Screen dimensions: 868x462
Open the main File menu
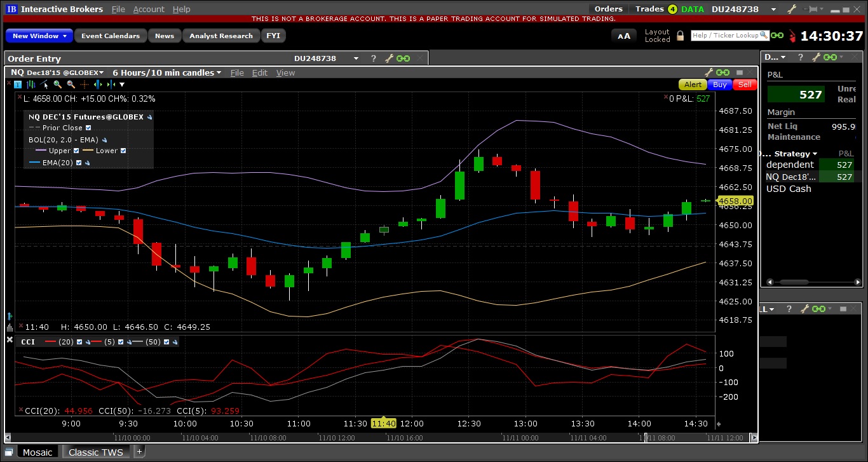point(118,9)
